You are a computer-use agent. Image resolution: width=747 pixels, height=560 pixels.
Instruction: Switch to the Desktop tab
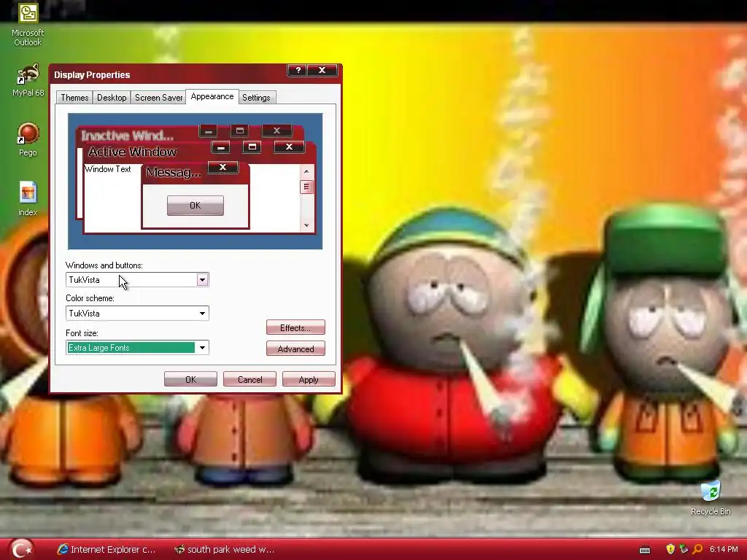(x=112, y=98)
